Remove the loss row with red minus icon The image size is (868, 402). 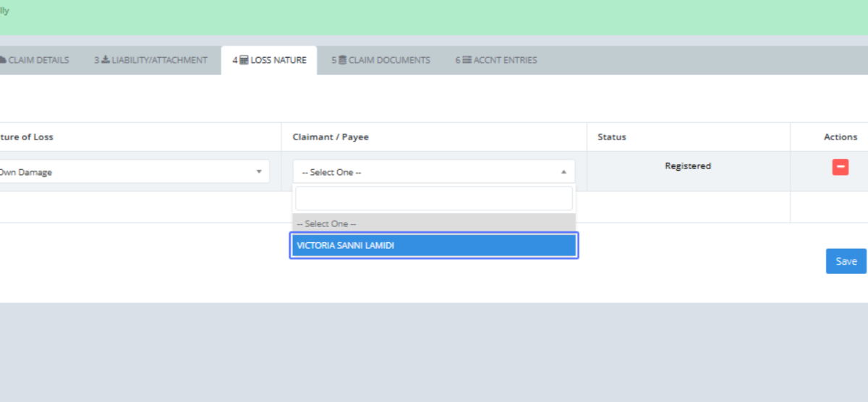point(840,167)
